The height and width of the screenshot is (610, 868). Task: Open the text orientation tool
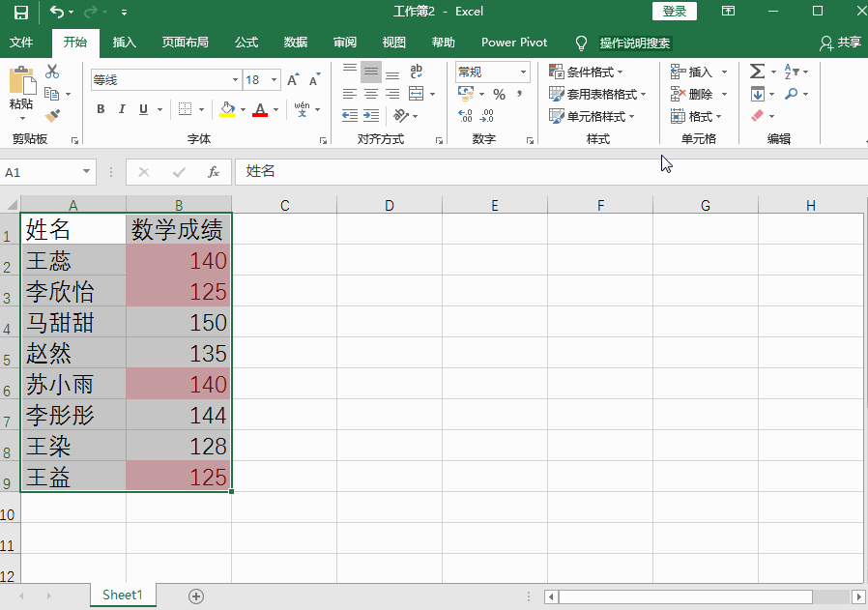401,116
